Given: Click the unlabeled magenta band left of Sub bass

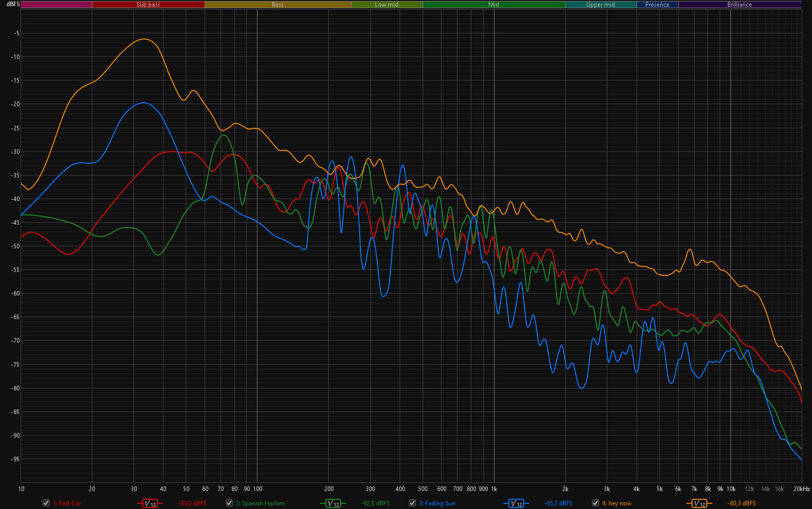Looking at the screenshot, I should click(x=56, y=5).
